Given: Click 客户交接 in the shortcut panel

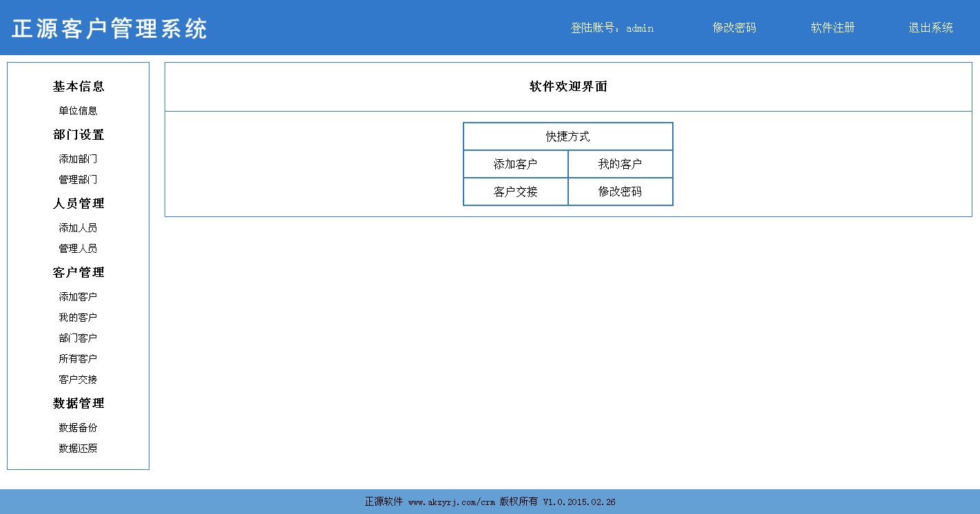Looking at the screenshot, I should tap(515, 192).
